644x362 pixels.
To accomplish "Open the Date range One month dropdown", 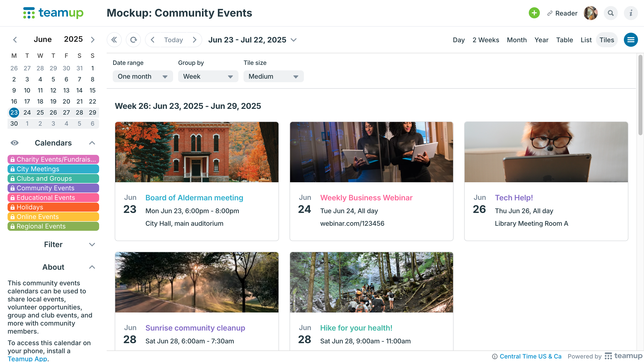I will coord(143,76).
